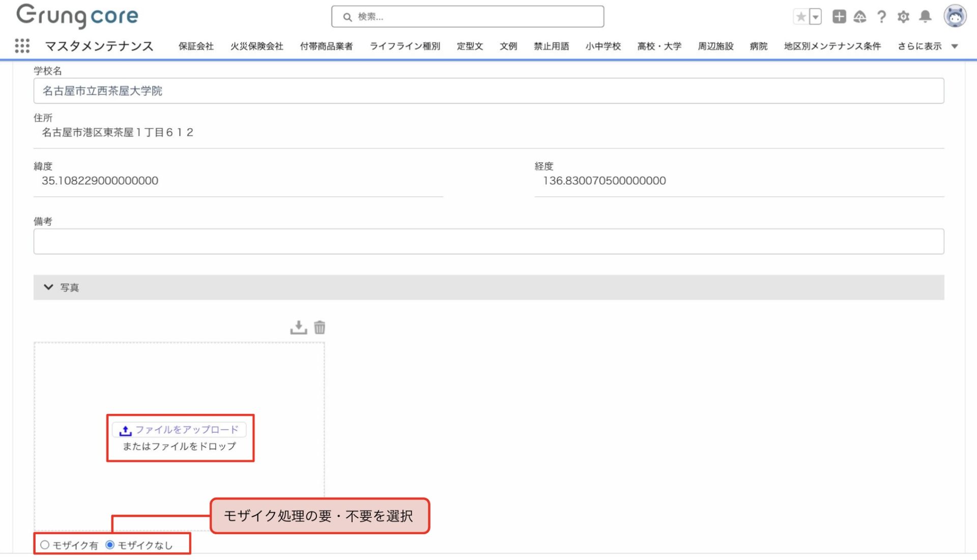Open the 病院 tab
977x560 pixels.
coord(758,46)
